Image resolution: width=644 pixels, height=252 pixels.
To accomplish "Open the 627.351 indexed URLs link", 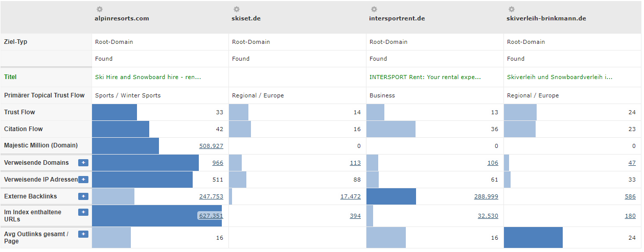I will pyautogui.click(x=211, y=216).
